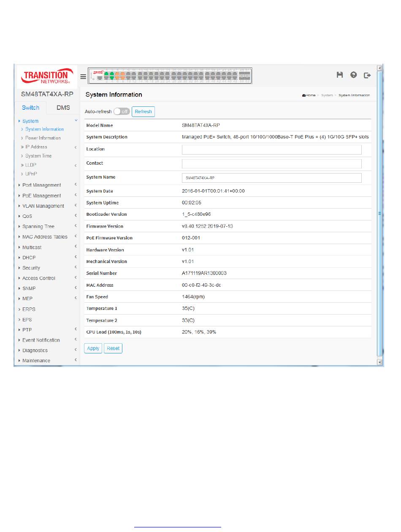Screen dimensions: 401x532
Task: Toggle the Auto-refresh switch
Action: (122, 111)
